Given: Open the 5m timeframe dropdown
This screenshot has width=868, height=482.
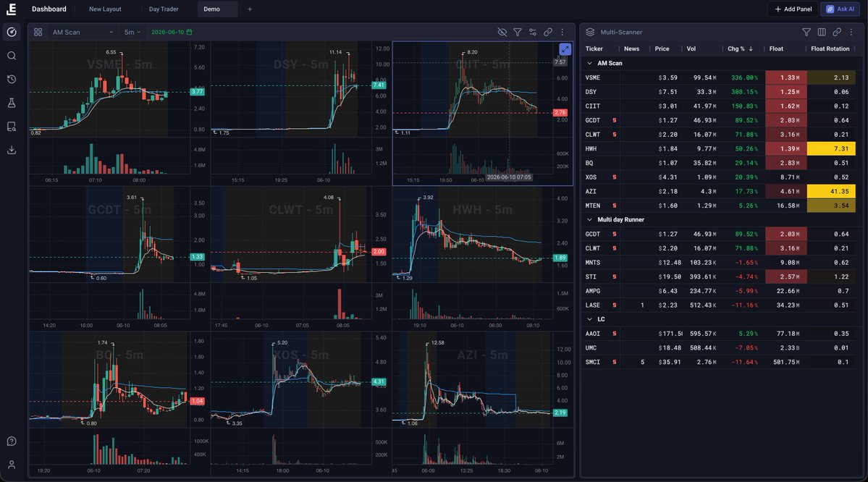Looking at the screenshot, I should coord(132,32).
